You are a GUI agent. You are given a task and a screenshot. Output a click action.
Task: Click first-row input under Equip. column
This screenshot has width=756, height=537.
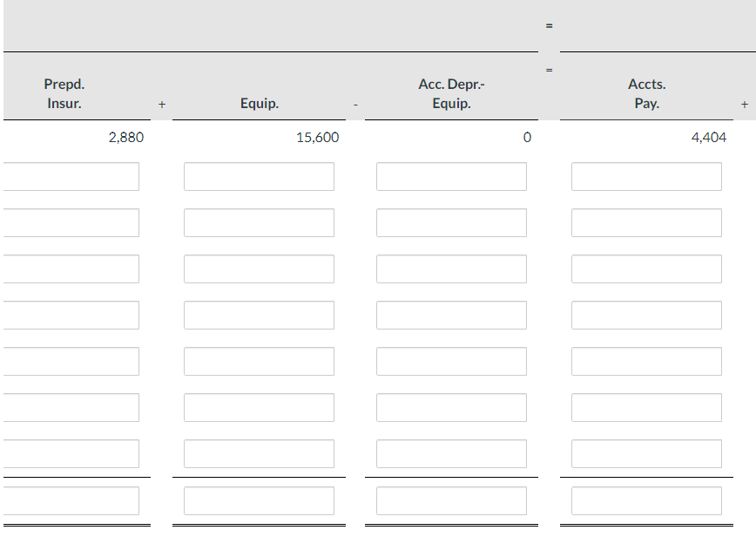point(259,177)
